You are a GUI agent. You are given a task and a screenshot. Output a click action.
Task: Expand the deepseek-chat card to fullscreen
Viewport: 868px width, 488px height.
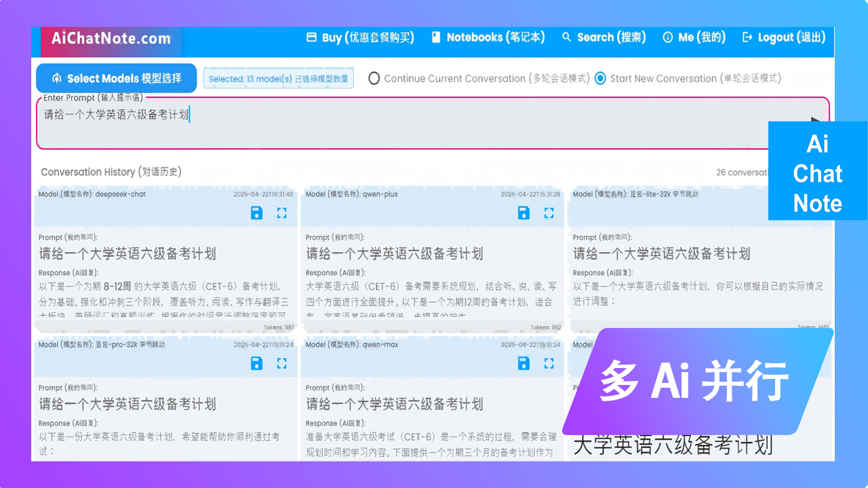[282, 213]
